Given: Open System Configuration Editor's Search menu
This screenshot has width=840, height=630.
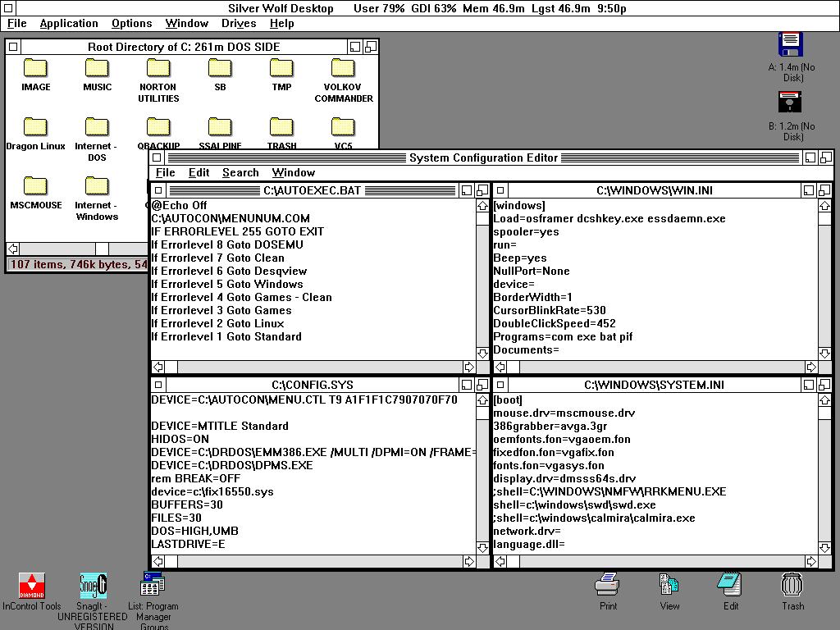Looking at the screenshot, I should click(240, 172).
